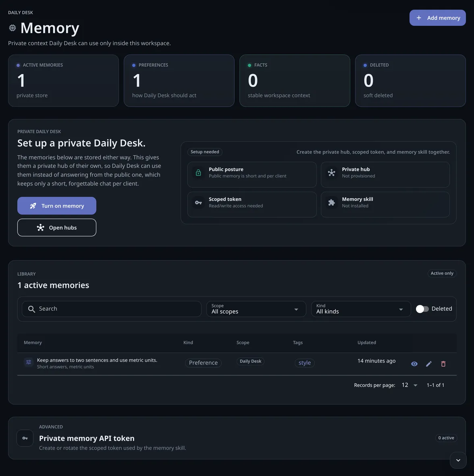Click the preference sliders icon in memory row
This screenshot has width=474, height=476.
point(29,362)
